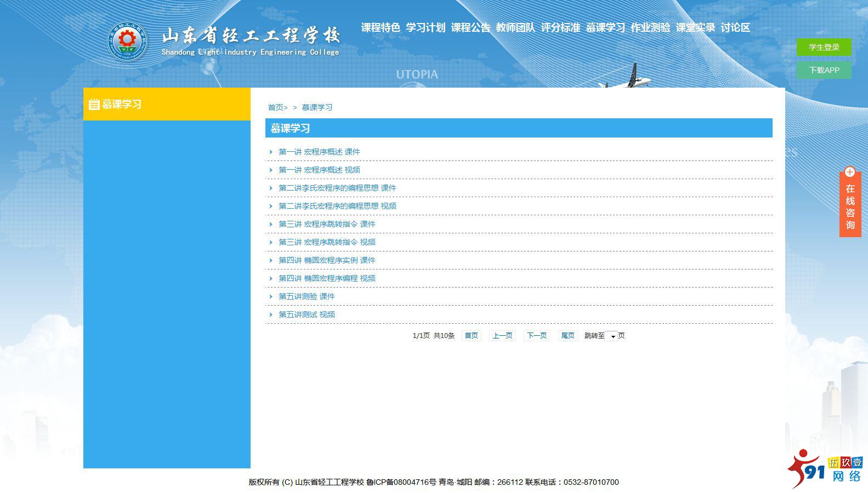Click the 1/1页 共10条 page count text
The image size is (868, 493).
433,336
